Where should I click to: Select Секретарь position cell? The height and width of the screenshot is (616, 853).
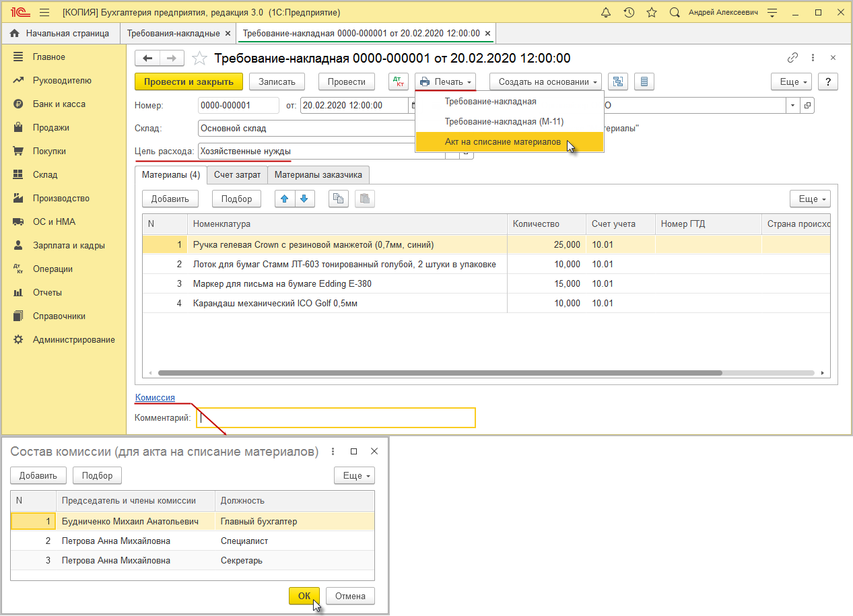coord(294,561)
